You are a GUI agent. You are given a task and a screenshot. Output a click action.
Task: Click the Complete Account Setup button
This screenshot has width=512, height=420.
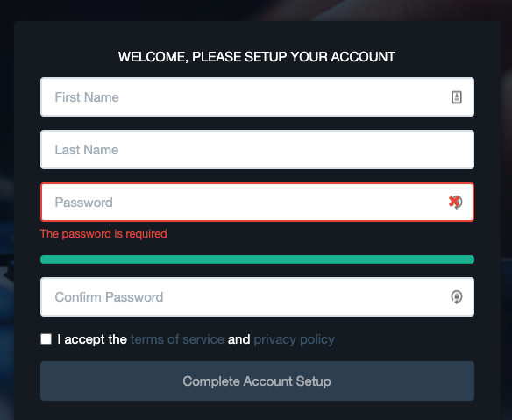[x=257, y=381]
